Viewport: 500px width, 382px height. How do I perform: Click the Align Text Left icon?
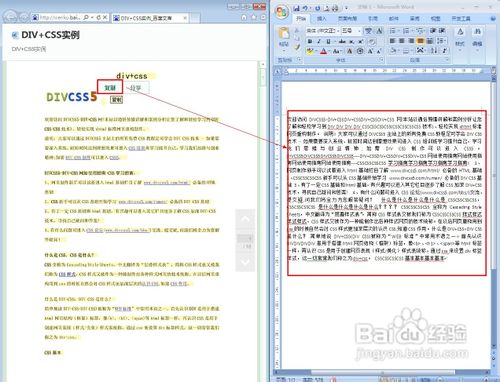(x=392, y=41)
